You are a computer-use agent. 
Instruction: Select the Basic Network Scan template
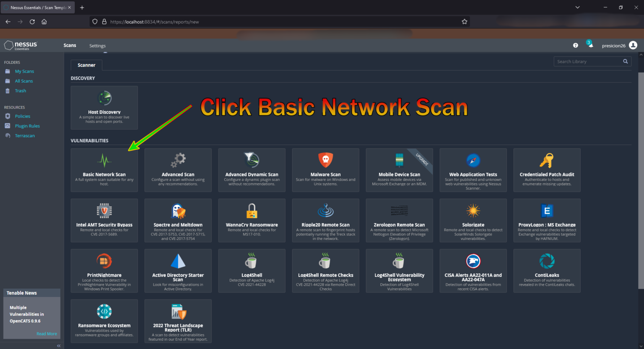coord(104,170)
